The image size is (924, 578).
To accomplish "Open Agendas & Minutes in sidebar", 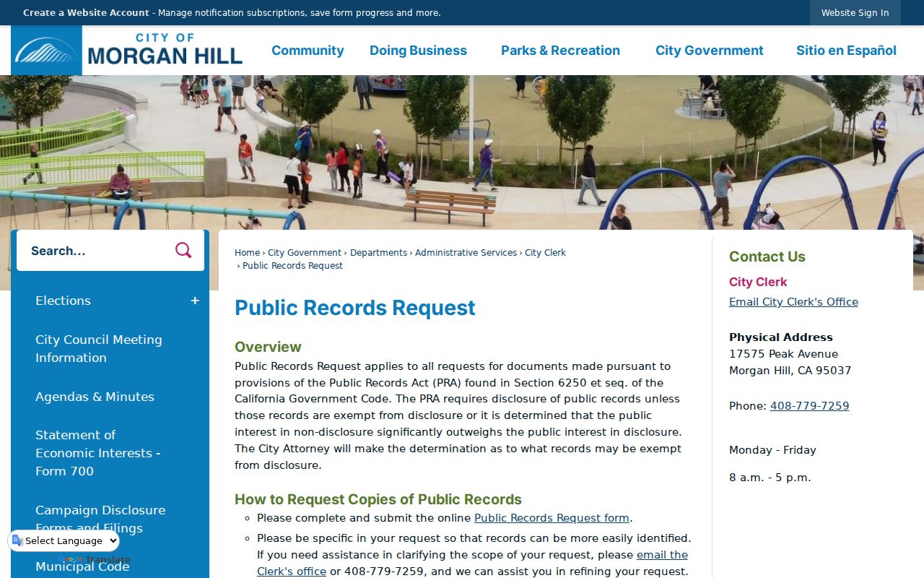I will tap(95, 397).
